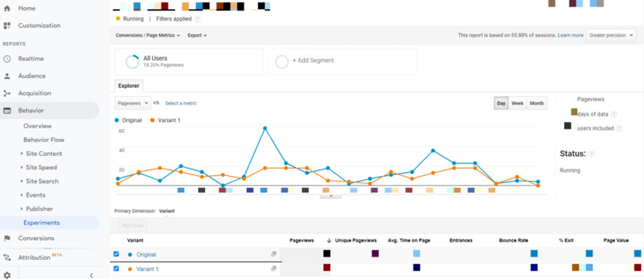Open the Pageviews metric dropdown
The width and height of the screenshot is (644, 279).
(133, 103)
